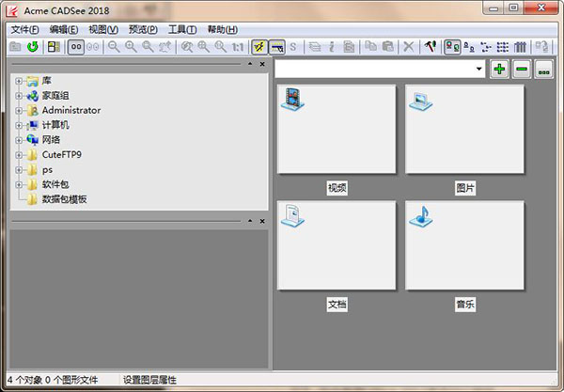Expand the ps folder node

[19, 170]
